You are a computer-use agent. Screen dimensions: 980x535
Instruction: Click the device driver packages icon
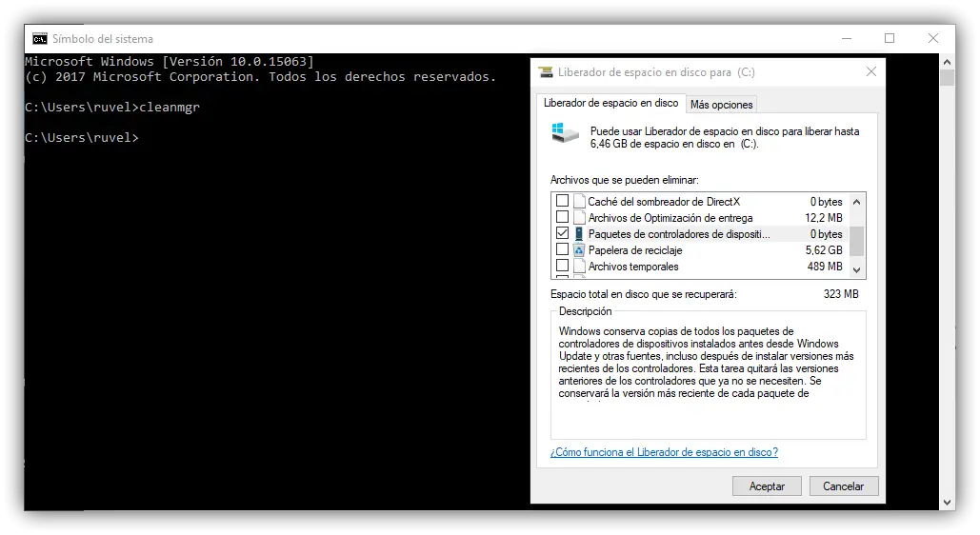(x=579, y=234)
